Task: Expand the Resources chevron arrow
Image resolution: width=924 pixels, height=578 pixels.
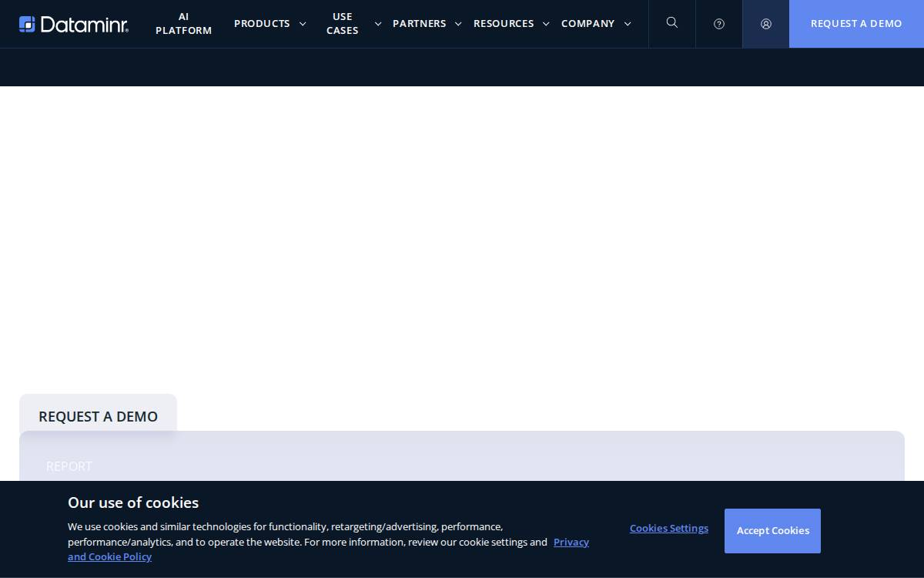Action: click(x=546, y=24)
